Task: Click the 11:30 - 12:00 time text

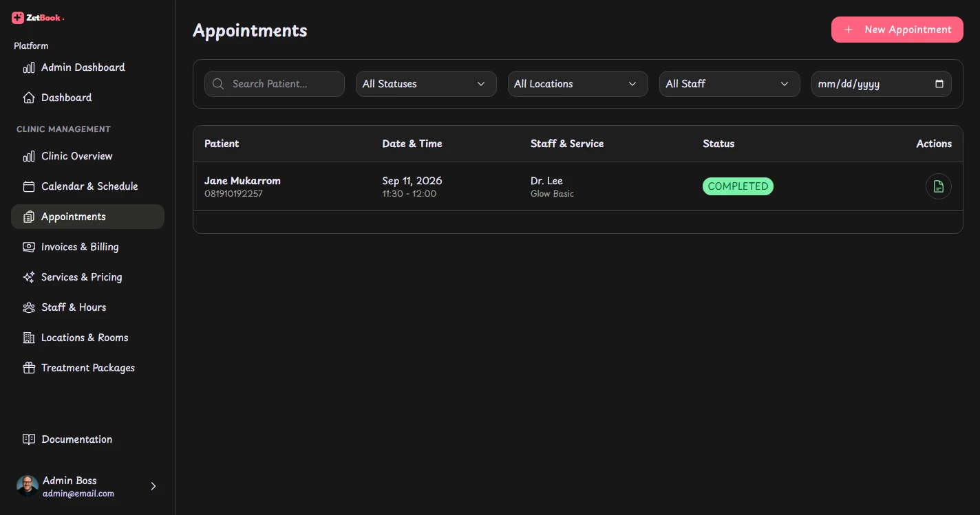Action: tap(409, 194)
